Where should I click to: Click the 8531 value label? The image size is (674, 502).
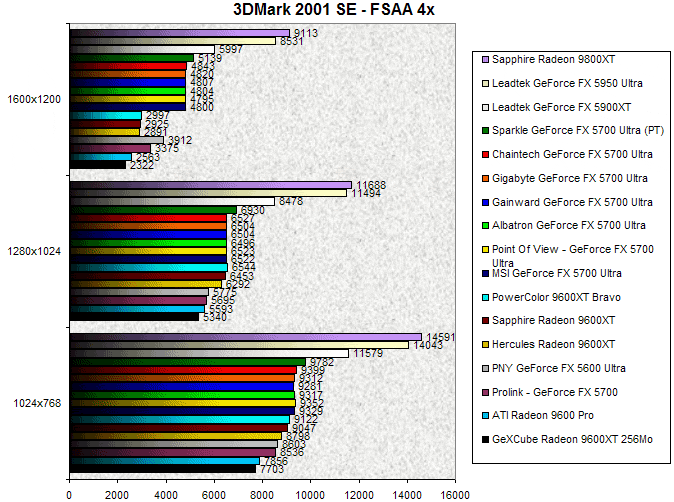(291, 41)
